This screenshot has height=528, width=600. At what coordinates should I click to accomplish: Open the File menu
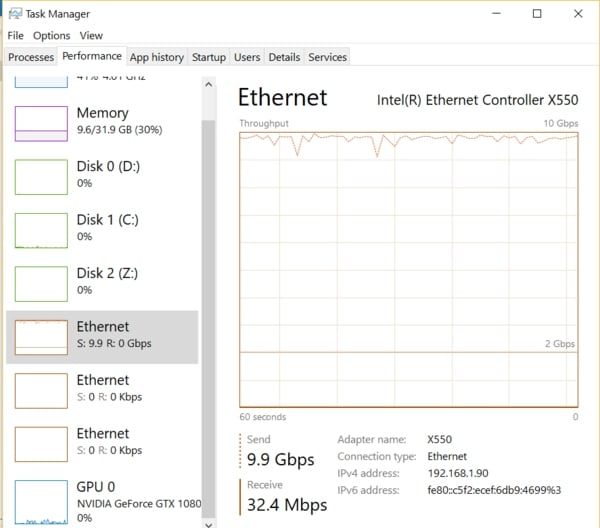click(15, 36)
